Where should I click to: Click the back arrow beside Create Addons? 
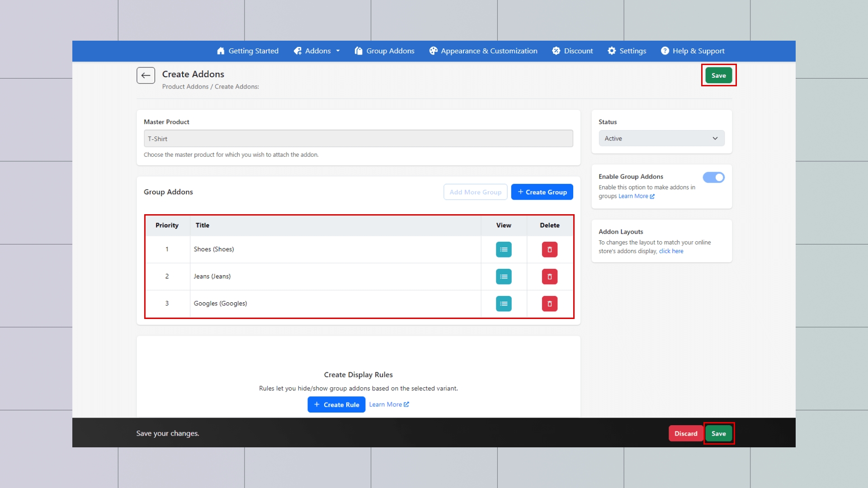(146, 75)
